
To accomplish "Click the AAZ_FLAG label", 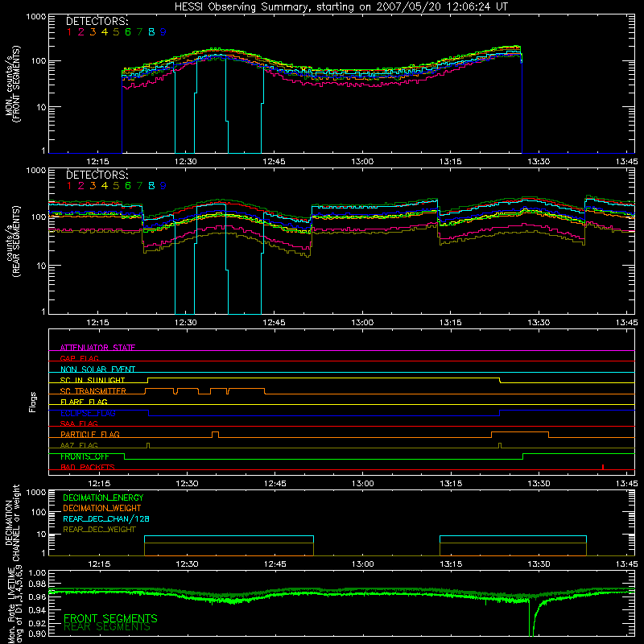I will pos(79,445).
